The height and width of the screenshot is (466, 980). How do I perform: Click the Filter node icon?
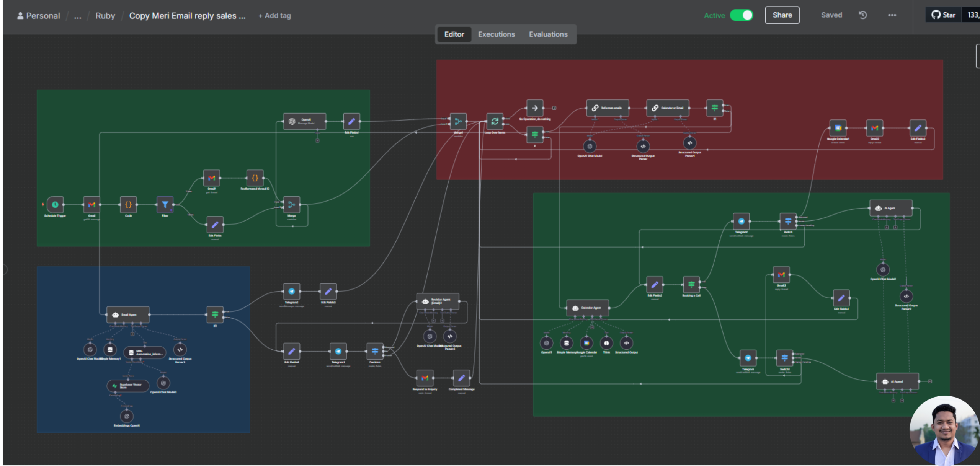point(165,205)
